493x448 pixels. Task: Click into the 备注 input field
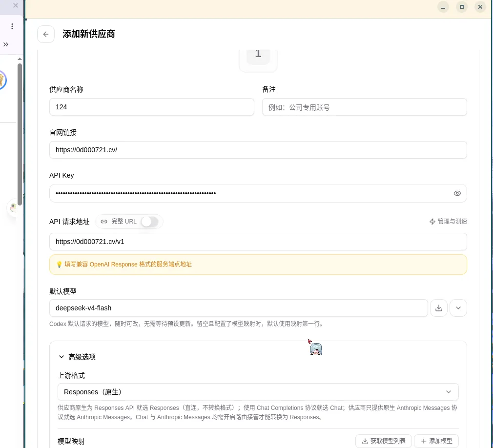pyautogui.click(x=365, y=107)
